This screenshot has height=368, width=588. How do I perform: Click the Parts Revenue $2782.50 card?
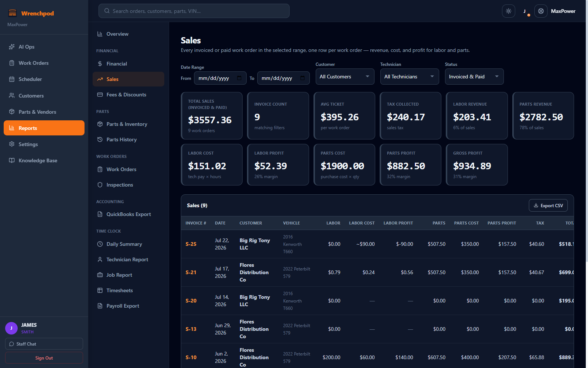(x=543, y=116)
